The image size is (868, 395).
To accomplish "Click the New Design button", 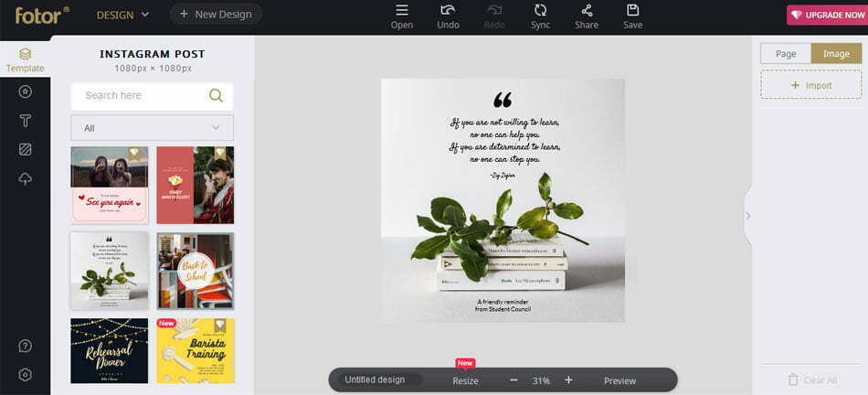I will (x=216, y=15).
